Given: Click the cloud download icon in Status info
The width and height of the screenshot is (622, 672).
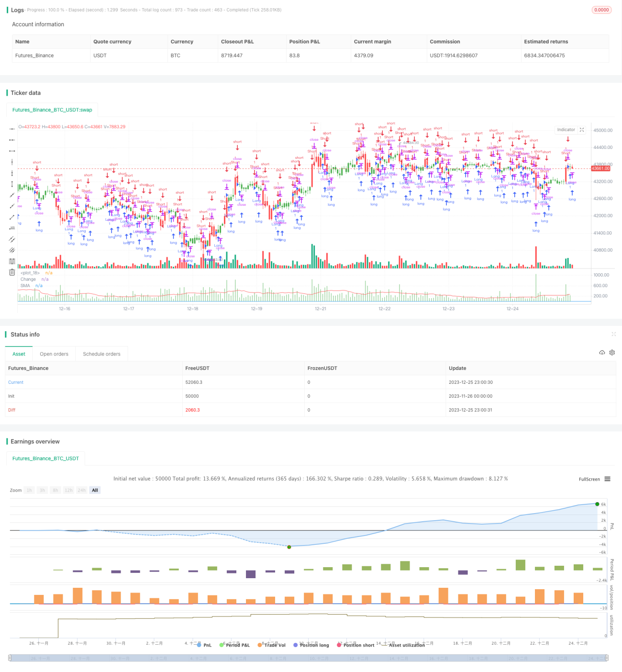Looking at the screenshot, I should [602, 353].
